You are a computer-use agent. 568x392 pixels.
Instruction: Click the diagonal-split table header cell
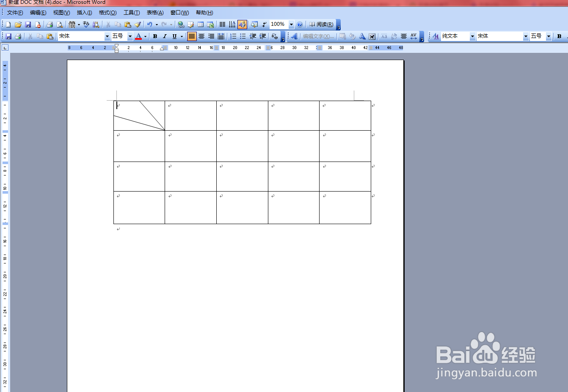pyautogui.click(x=139, y=115)
